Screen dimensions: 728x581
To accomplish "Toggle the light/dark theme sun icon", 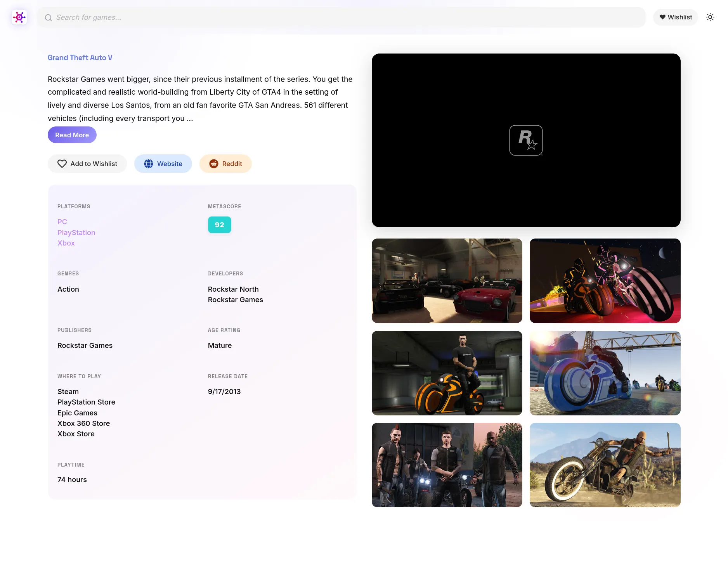I will coord(710,17).
